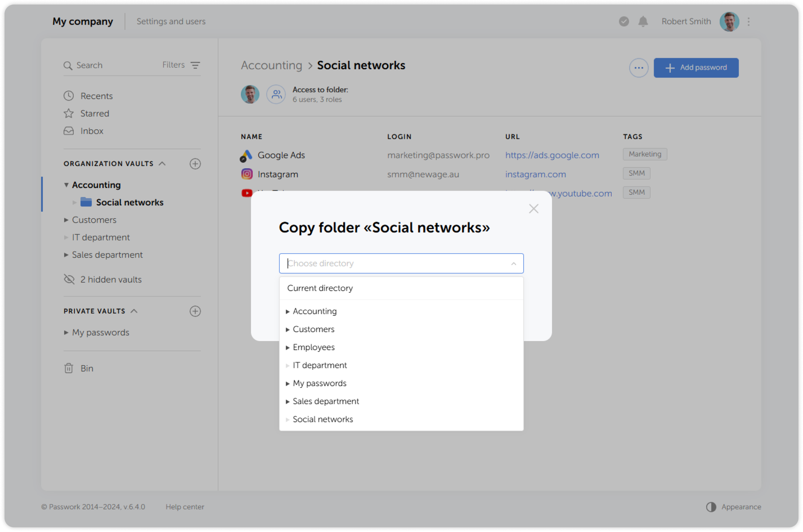The width and height of the screenshot is (803, 532).
Task: Open the three-dot menu beside Robert Smith
Action: pos(748,22)
